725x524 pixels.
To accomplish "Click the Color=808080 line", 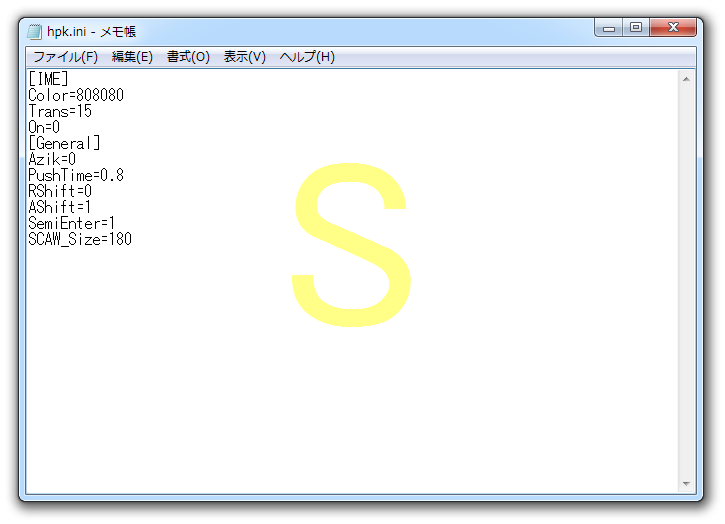I will coord(76,95).
